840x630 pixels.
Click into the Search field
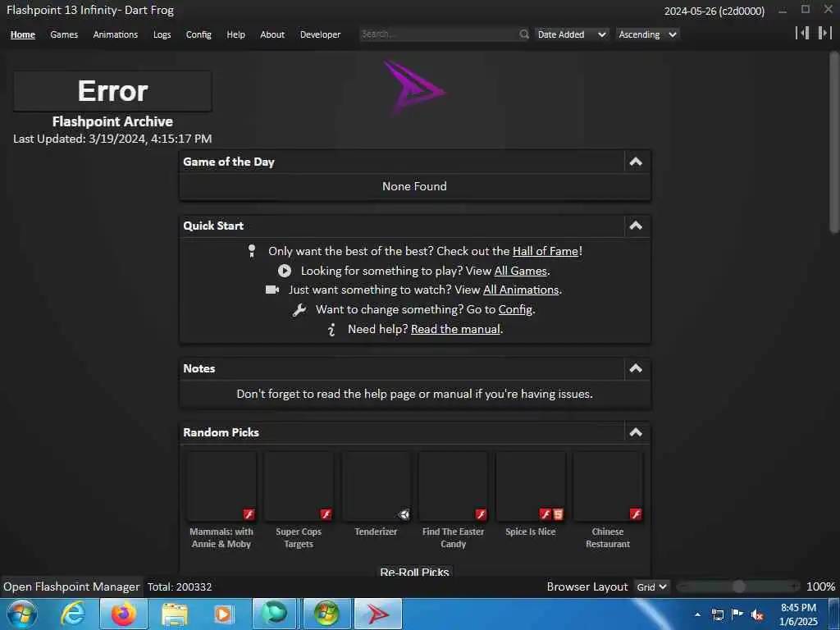(438, 34)
